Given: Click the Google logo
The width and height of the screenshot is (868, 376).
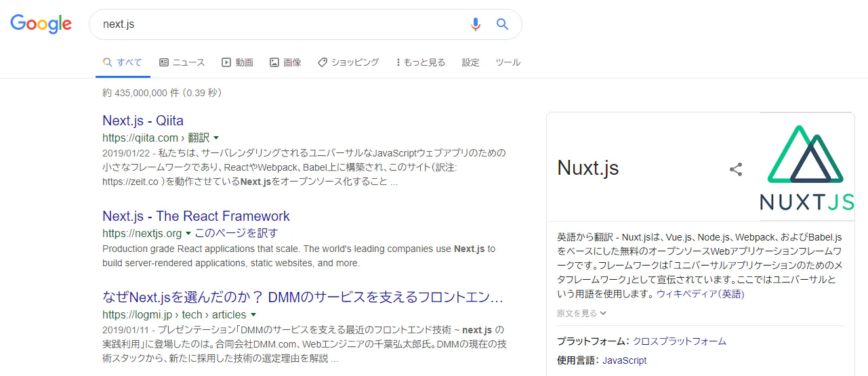Looking at the screenshot, I should pyautogui.click(x=41, y=24).
